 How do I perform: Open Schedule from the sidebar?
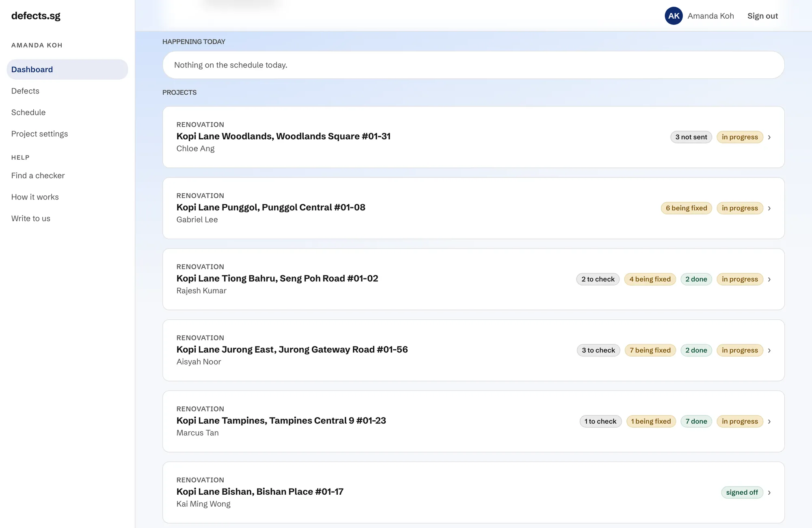click(28, 113)
